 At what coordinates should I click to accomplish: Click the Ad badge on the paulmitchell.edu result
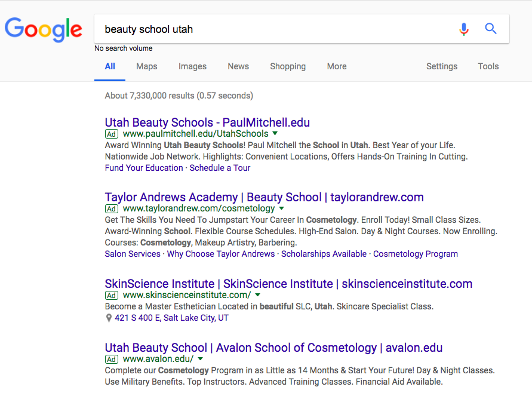tap(111, 134)
